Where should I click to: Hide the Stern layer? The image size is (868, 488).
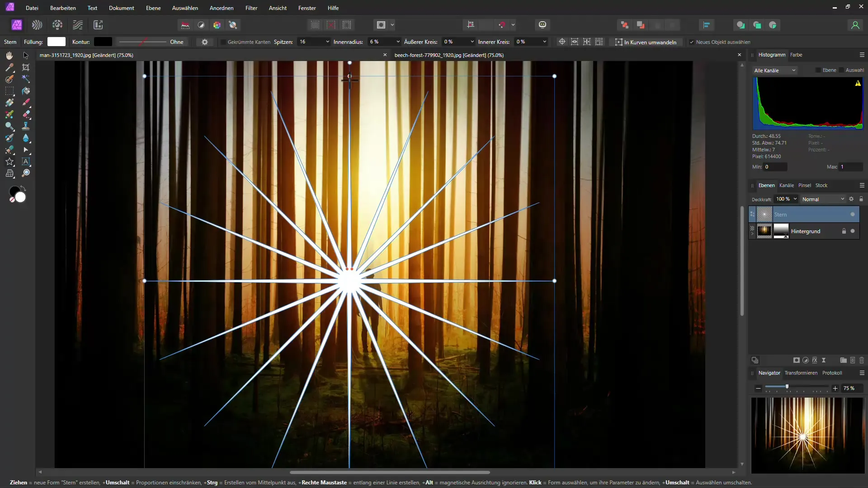point(853,214)
